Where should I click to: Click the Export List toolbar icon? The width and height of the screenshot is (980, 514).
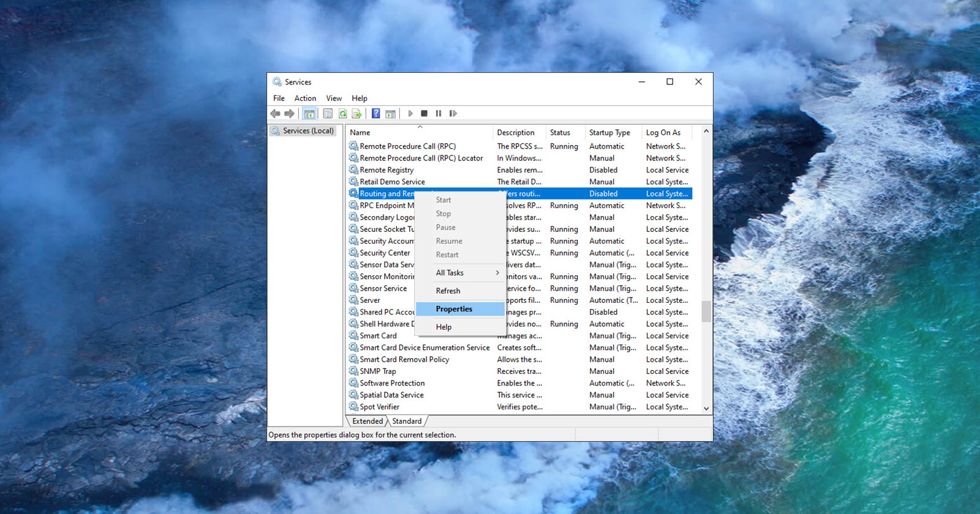356,114
